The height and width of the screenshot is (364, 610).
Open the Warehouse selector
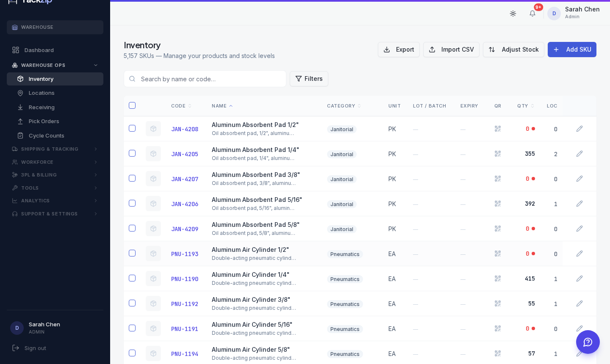[x=55, y=27]
